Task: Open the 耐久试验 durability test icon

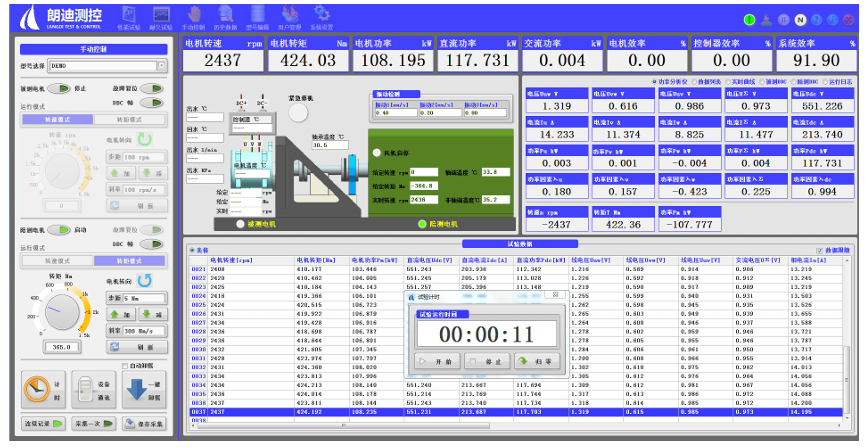Action: point(161,15)
